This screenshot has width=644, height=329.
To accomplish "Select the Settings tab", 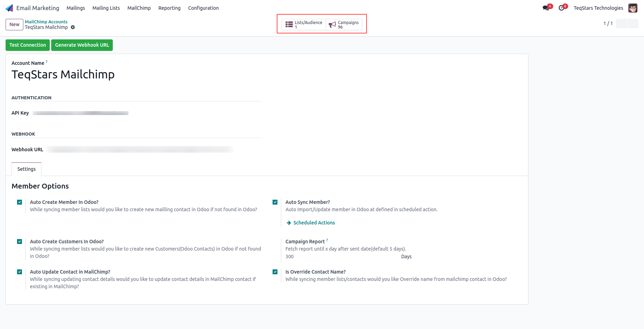I will (x=26, y=169).
